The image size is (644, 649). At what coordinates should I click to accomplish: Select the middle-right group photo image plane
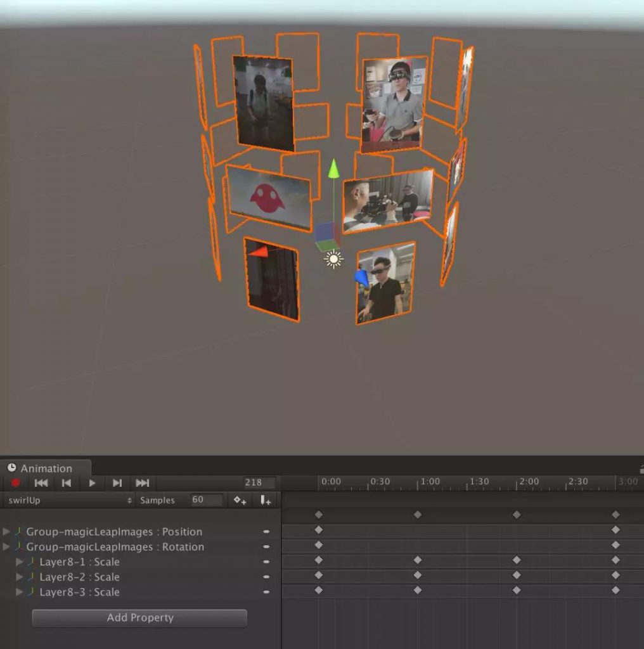(388, 200)
